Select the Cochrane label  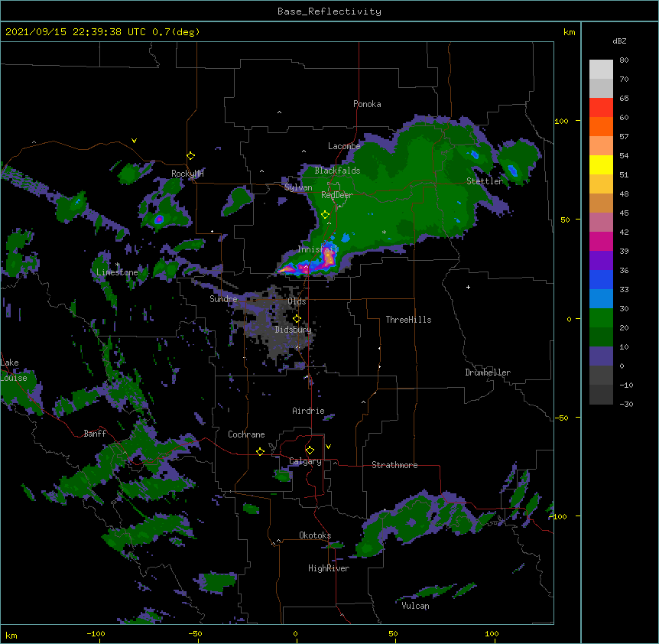(x=246, y=434)
